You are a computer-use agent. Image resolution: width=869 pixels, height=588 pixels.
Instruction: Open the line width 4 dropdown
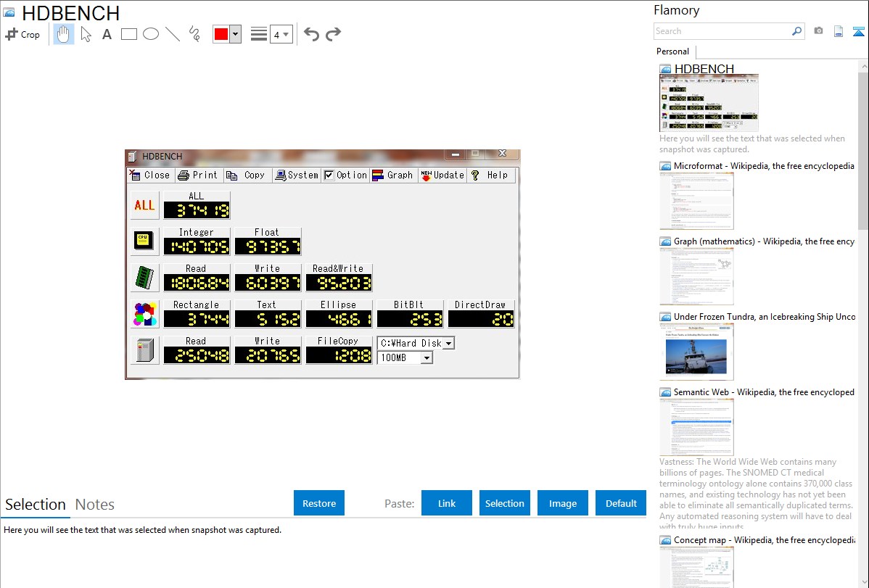[x=281, y=35]
